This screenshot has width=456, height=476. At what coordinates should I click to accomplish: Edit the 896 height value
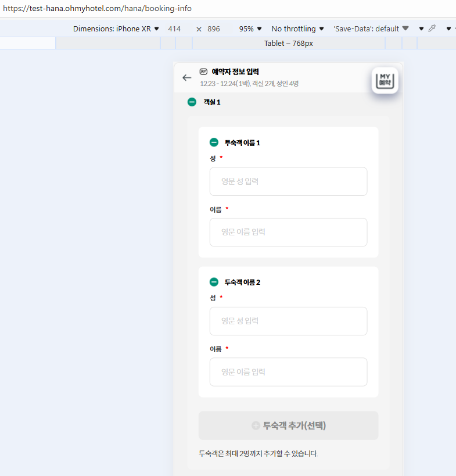214,29
